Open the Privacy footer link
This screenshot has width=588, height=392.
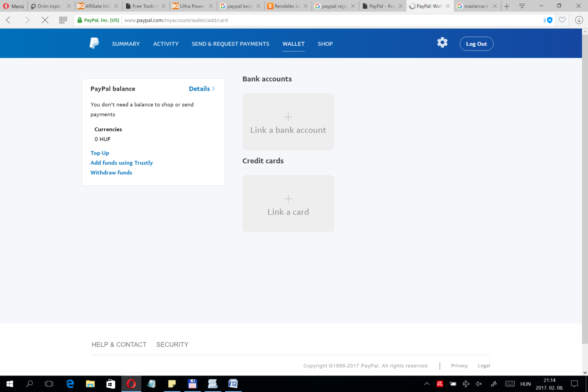pyautogui.click(x=459, y=366)
